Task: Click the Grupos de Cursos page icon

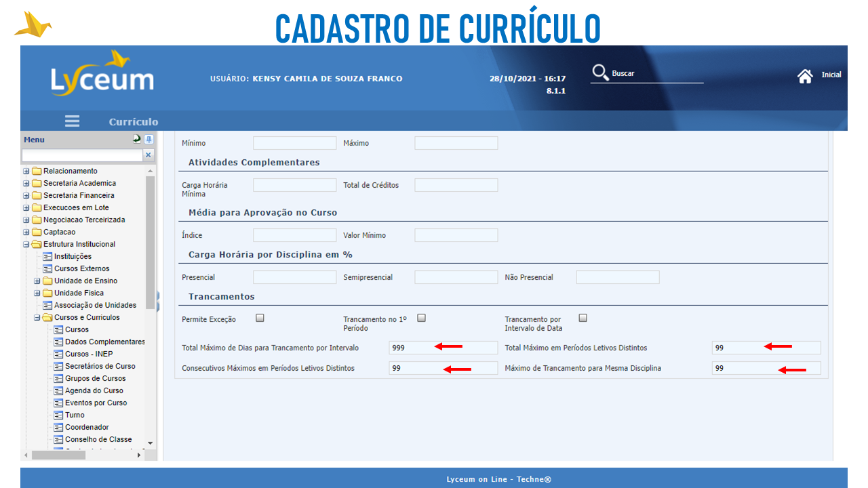Action: (x=58, y=378)
